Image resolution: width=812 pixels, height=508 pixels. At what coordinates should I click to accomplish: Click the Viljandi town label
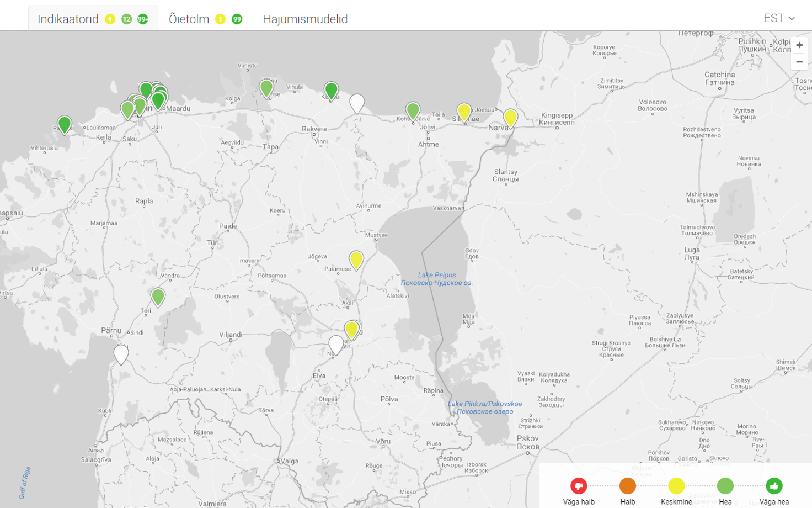tap(231, 335)
